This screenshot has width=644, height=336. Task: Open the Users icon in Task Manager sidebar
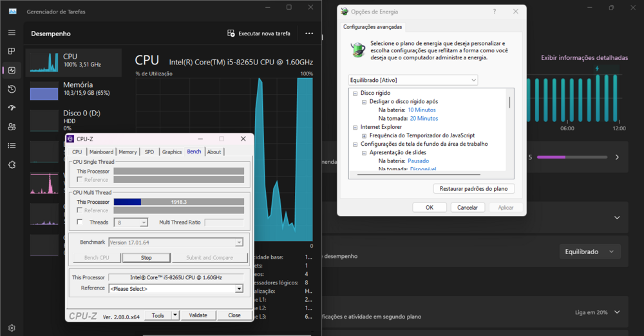click(12, 126)
